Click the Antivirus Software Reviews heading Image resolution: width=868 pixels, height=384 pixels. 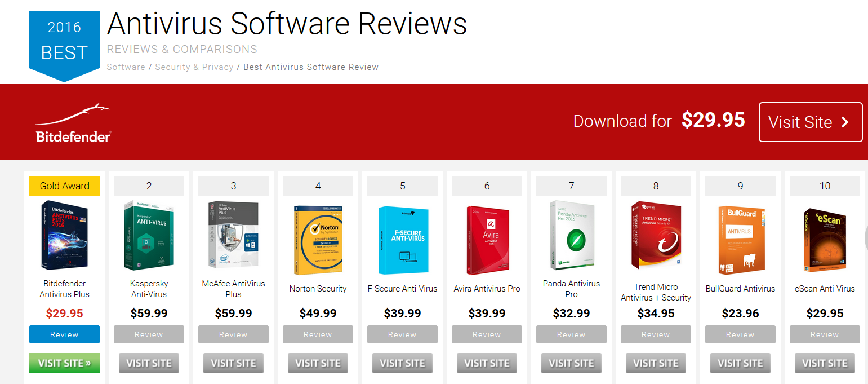click(x=287, y=24)
